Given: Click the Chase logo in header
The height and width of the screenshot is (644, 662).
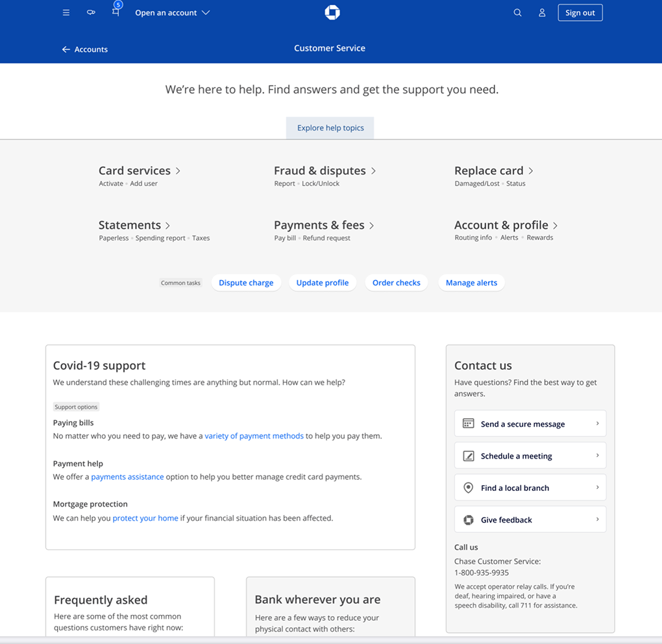Looking at the screenshot, I should click(332, 13).
